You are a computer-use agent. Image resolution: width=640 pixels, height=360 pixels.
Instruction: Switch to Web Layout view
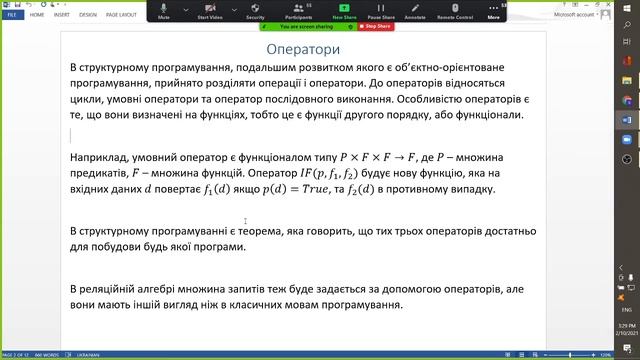(x=535, y=355)
